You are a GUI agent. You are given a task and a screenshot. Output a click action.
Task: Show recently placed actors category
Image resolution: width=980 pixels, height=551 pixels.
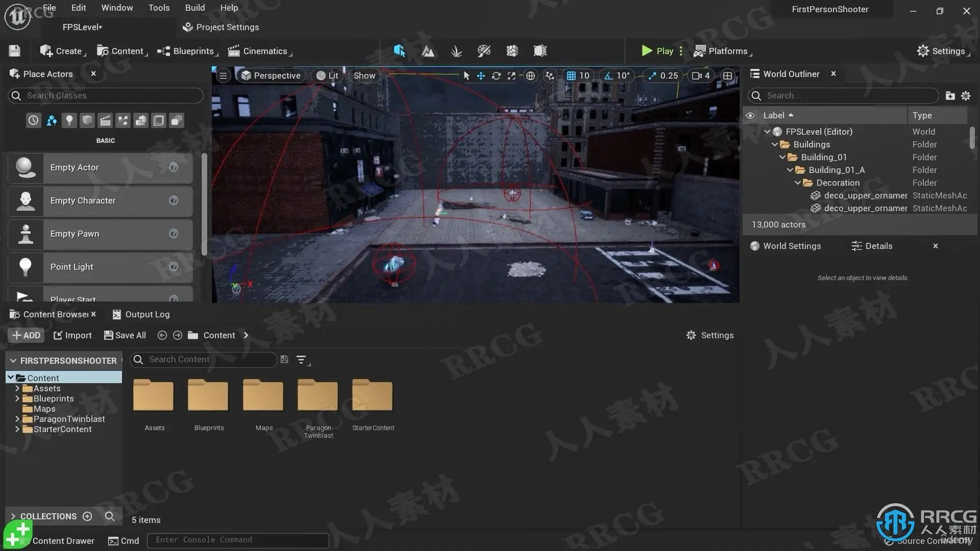point(33,120)
